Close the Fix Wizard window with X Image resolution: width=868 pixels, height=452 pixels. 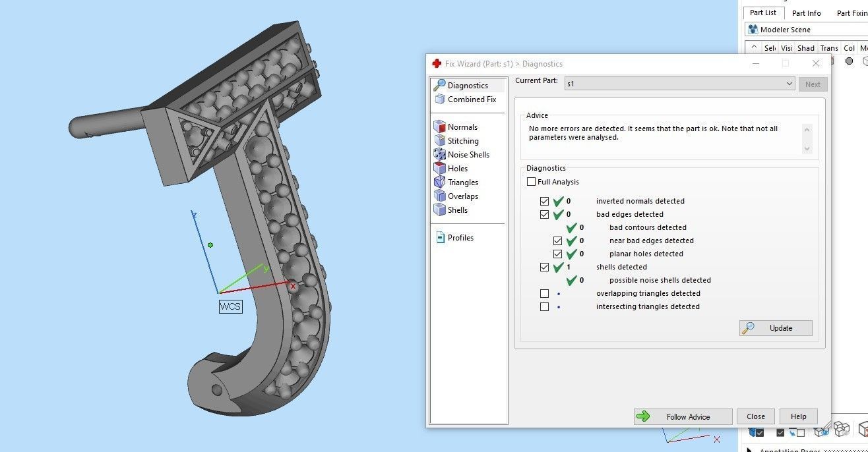coord(816,63)
